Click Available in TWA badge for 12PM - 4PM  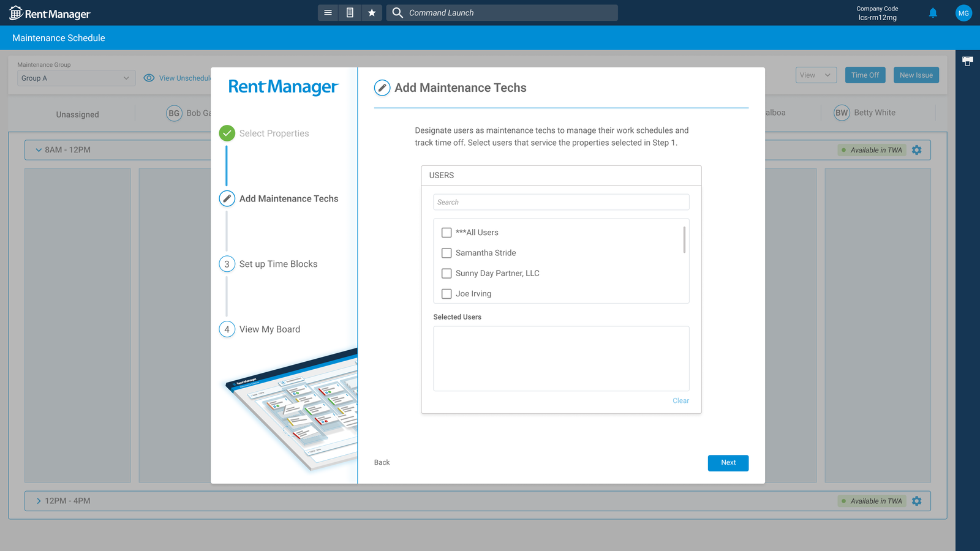[x=872, y=501]
